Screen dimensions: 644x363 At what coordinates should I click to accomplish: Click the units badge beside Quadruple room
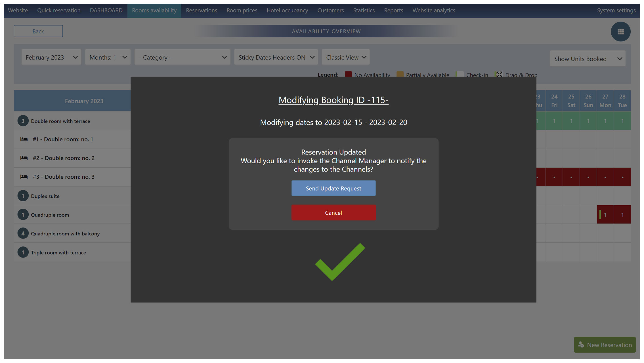(x=23, y=215)
